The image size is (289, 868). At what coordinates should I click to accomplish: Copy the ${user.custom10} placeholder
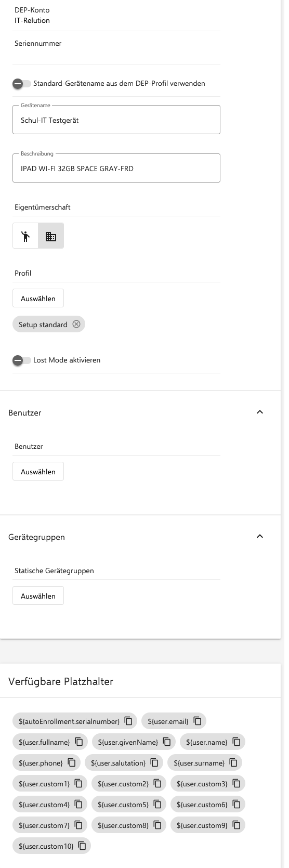(x=82, y=846)
